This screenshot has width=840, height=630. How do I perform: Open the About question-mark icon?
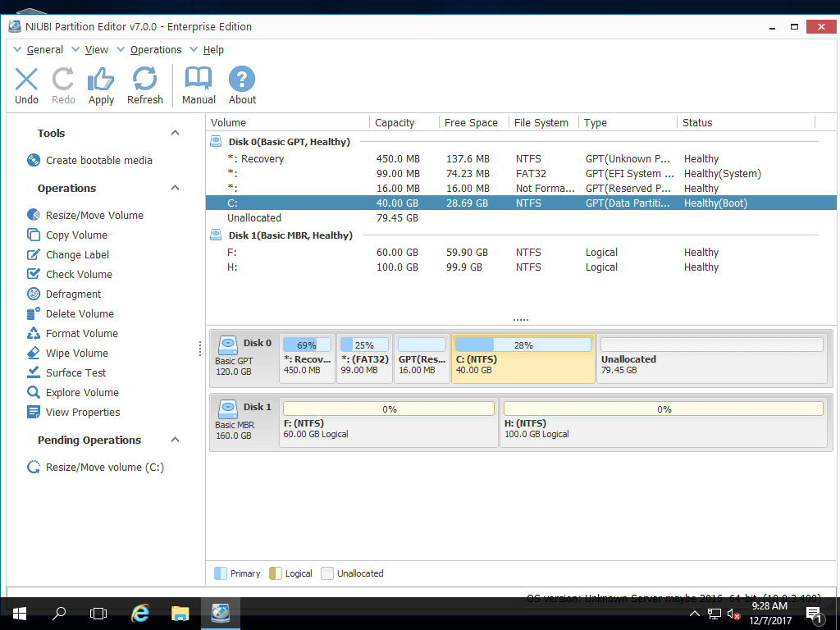click(242, 80)
